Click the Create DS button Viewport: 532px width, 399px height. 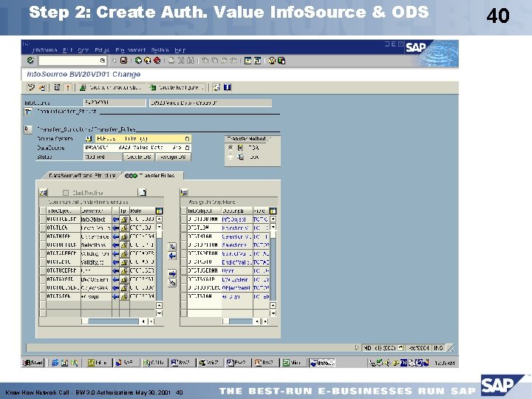coord(138,157)
